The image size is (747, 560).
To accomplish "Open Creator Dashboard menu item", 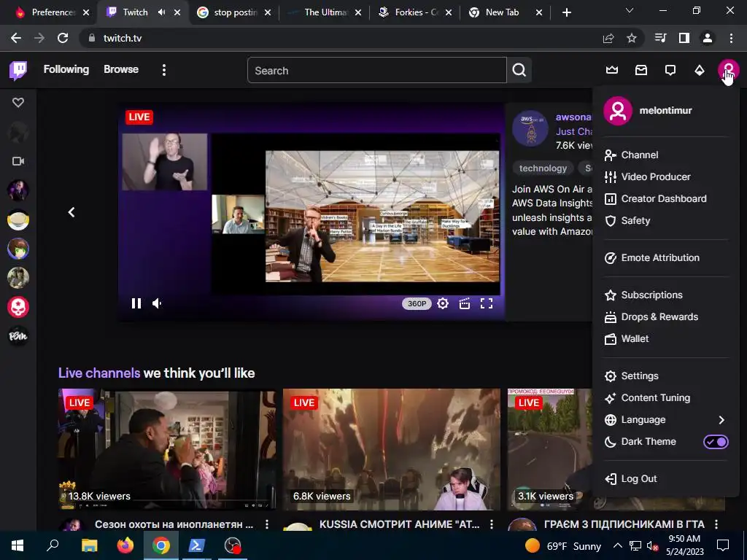I will tap(666, 198).
